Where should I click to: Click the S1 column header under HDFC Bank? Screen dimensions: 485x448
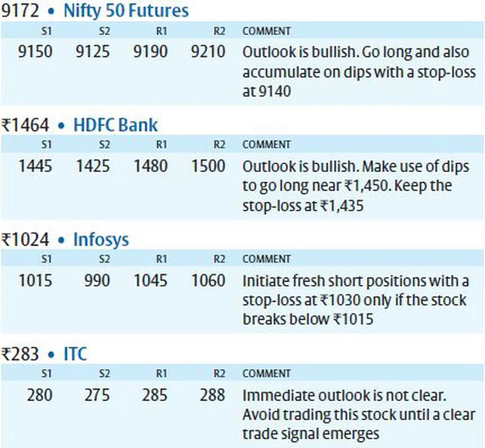coord(46,144)
